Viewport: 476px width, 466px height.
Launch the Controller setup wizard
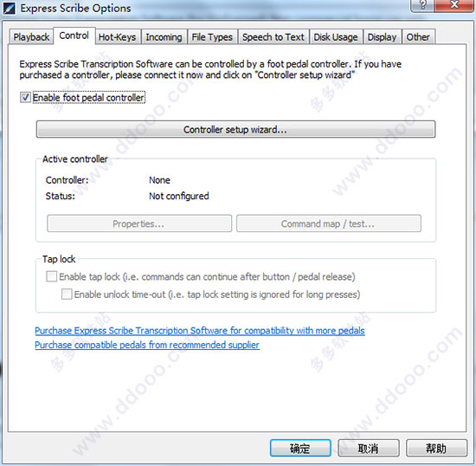point(235,130)
